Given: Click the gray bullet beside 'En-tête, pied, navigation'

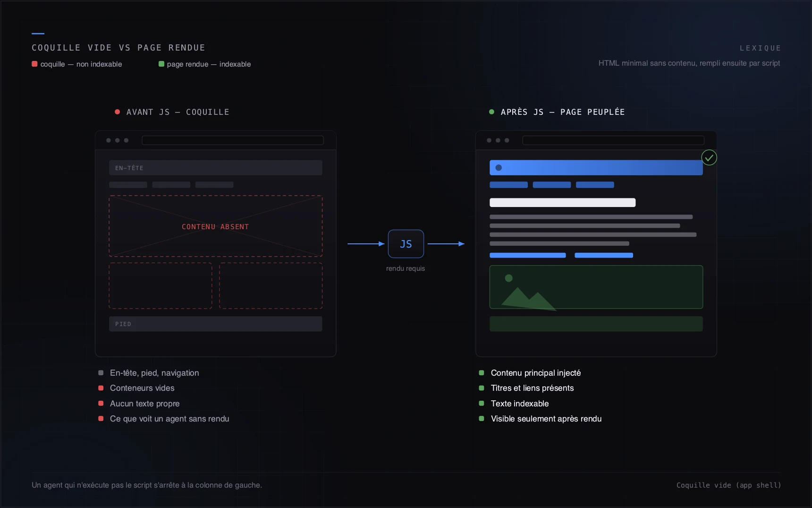Looking at the screenshot, I should tap(101, 373).
